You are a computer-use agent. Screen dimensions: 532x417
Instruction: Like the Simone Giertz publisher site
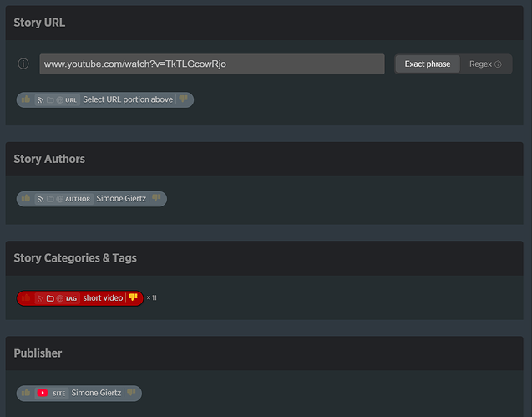(26, 393)
